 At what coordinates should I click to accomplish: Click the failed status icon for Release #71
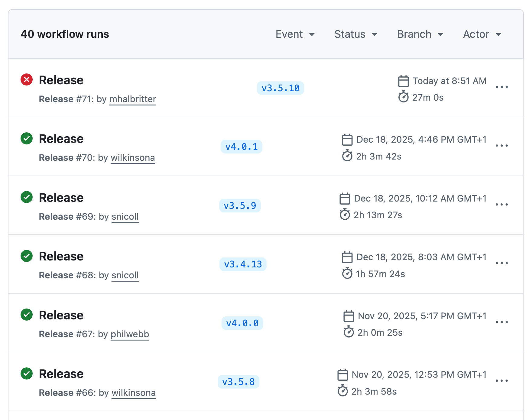click(27, 80)
